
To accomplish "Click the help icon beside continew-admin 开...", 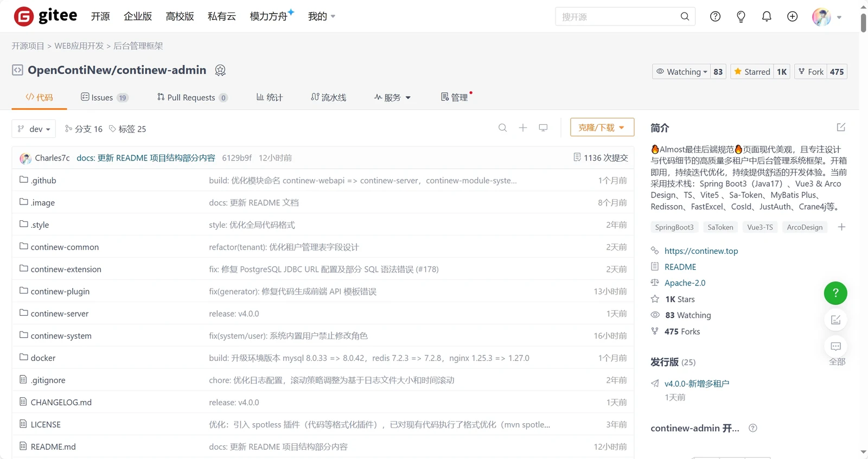I will pyautogui.click(x=752, y=428).
